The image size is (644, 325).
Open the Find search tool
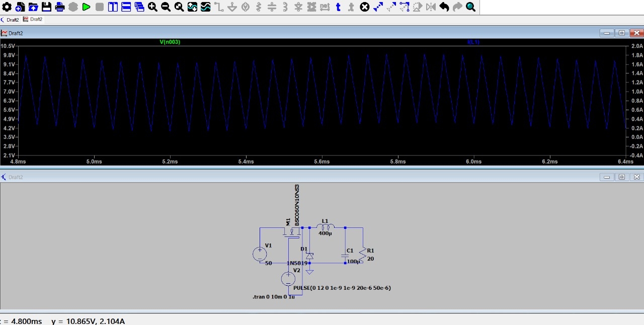point(470,7)
